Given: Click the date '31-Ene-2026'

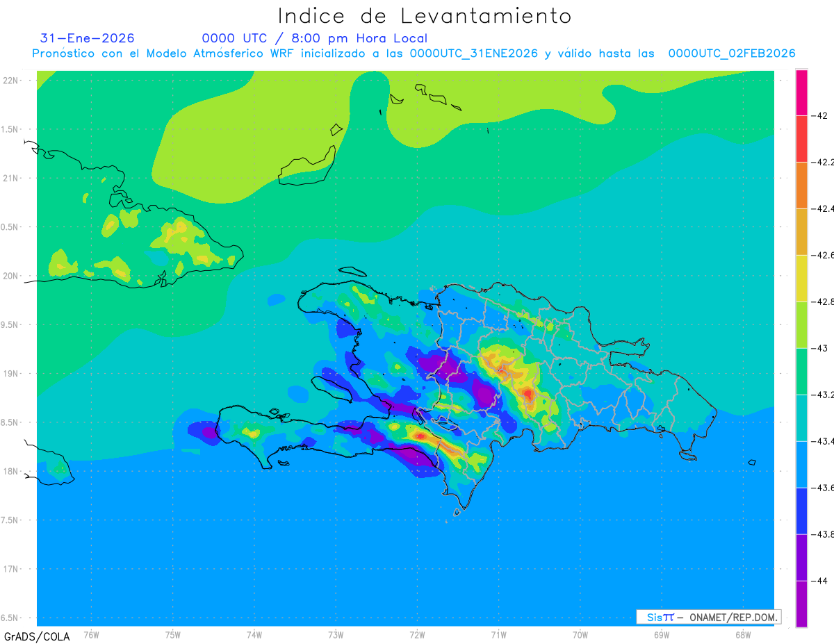Looking at the screenshot, I should [x=88, y=38].
